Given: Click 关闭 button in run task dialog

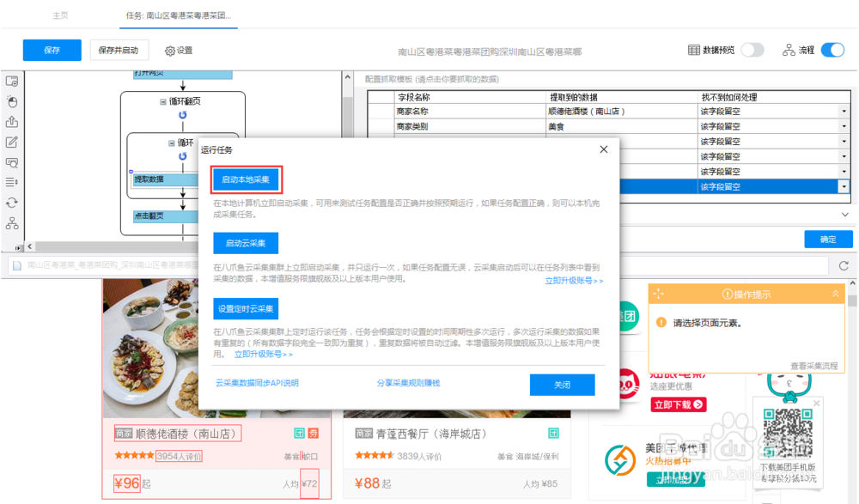Looking at the screenshot, I should tap(562, 385).
